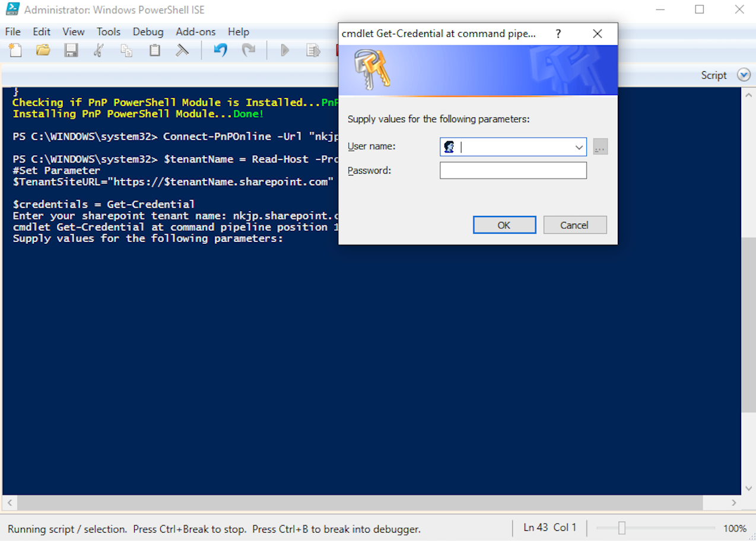
Task: Click the vertical scrollbar thumb of console
Action: [748, 324]
